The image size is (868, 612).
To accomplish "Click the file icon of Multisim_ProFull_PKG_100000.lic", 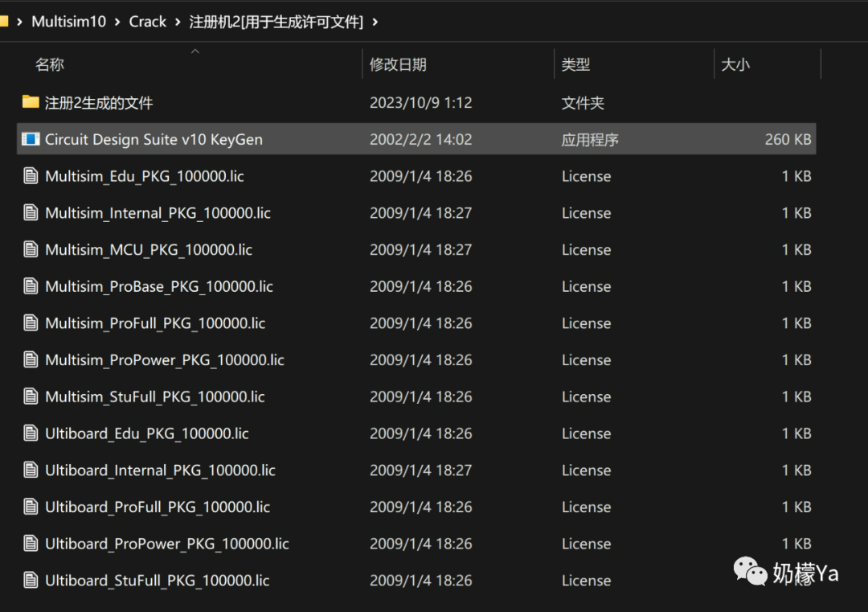I will point(31,323).
